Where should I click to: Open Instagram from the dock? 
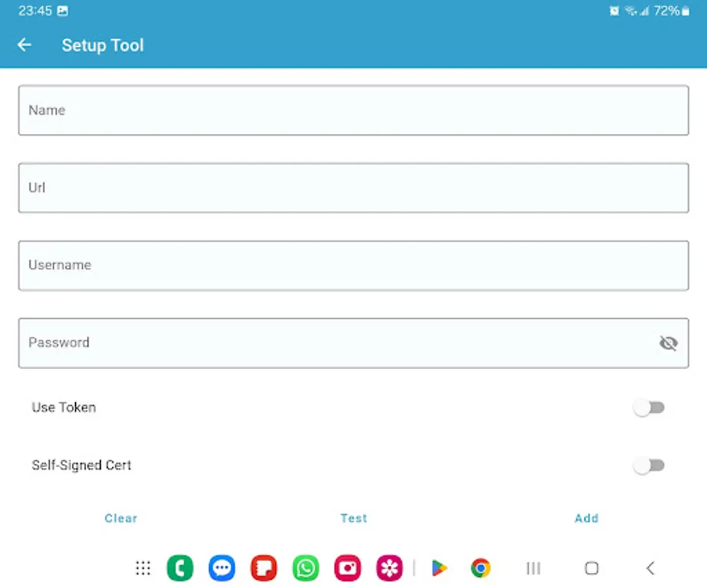point(348,568)
